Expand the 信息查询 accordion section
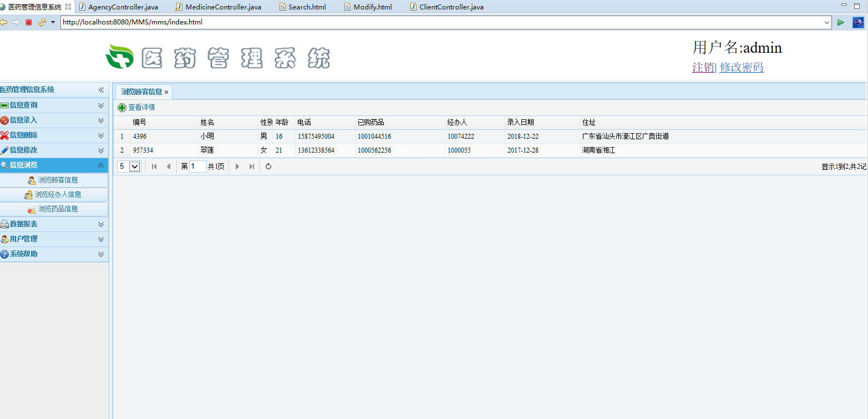868x419 pixels. (x=101, y=105)
